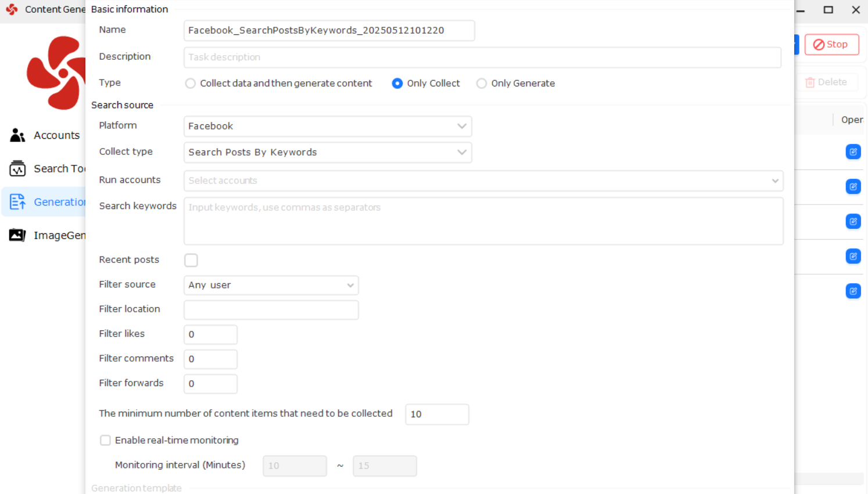Focus the Task description field
The width and height of the screenshot is (868, 494).
pos(483,57)
